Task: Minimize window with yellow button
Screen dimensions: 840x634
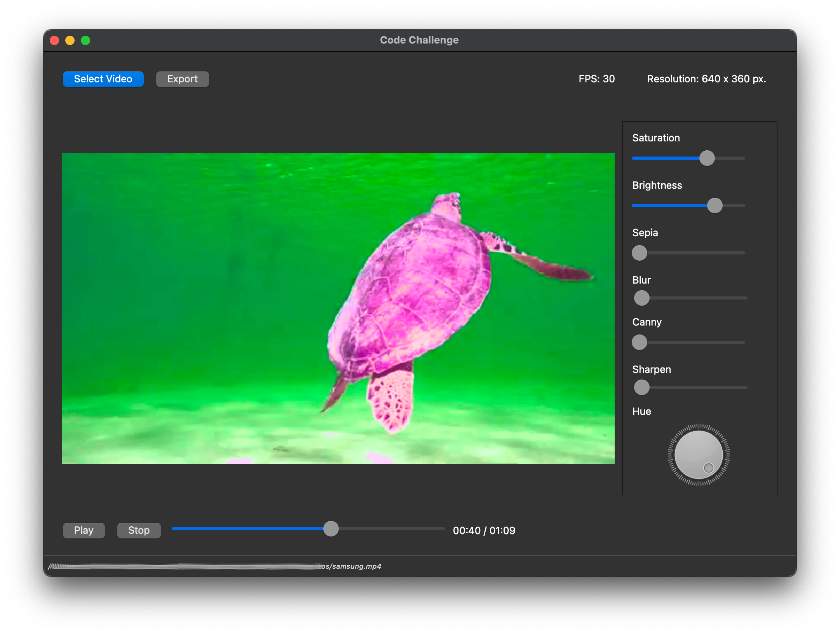Action: point(70,40)
